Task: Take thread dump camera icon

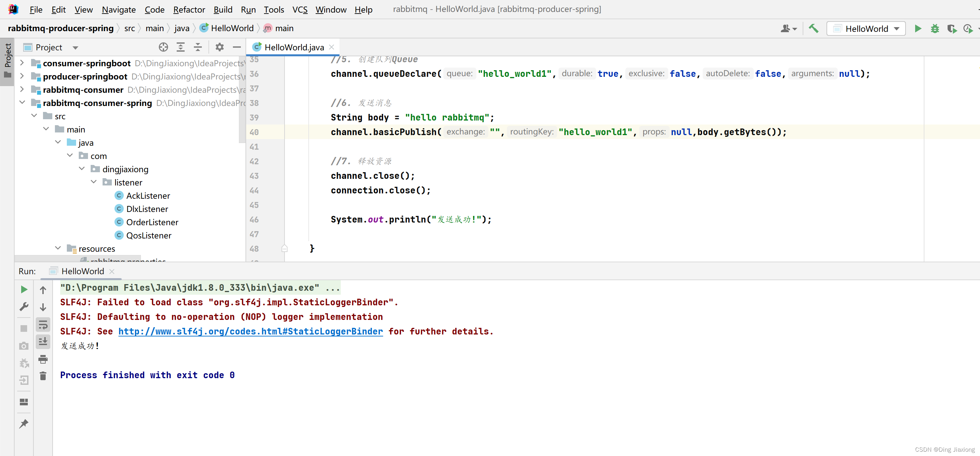Action: pos(23,346)
